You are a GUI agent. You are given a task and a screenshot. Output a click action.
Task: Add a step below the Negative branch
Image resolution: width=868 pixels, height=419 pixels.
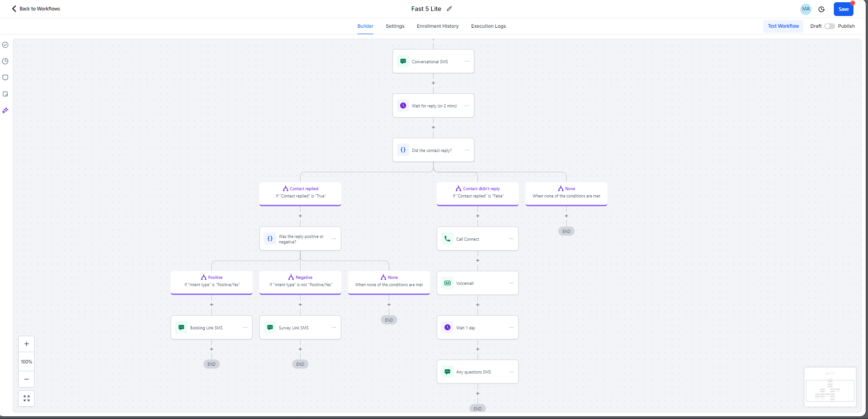(x=300, y=305)
